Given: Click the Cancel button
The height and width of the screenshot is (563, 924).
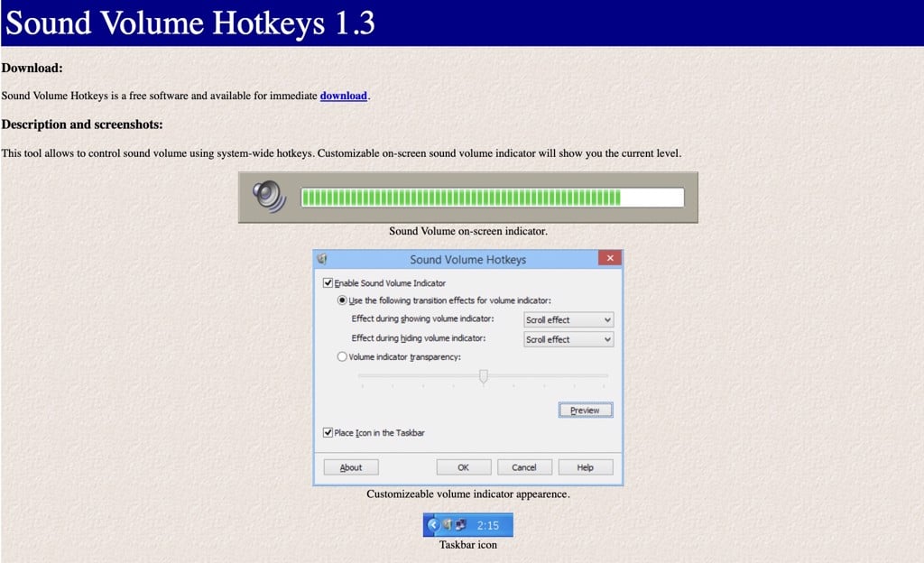Looking at the screenshot, I should click(x=524, y=467).
